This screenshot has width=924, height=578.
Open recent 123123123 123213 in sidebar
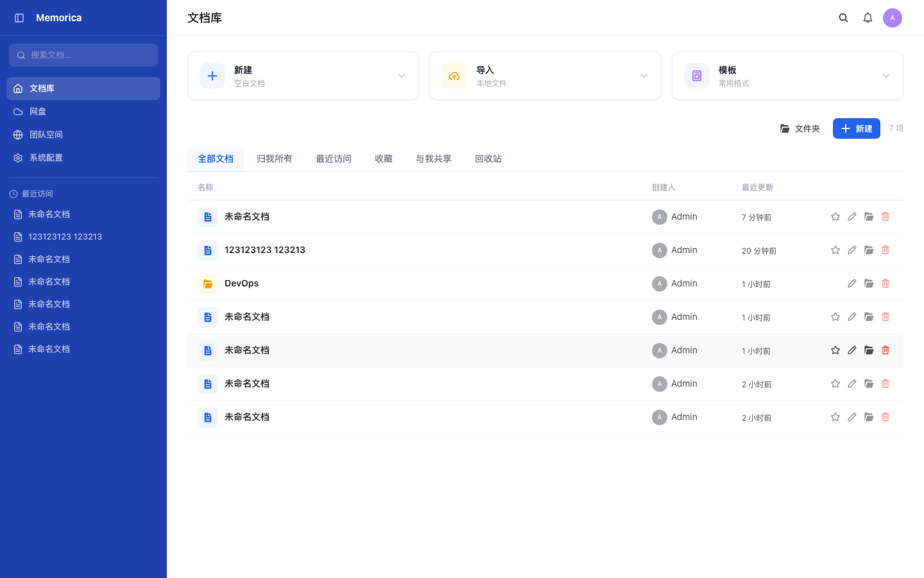83,237
